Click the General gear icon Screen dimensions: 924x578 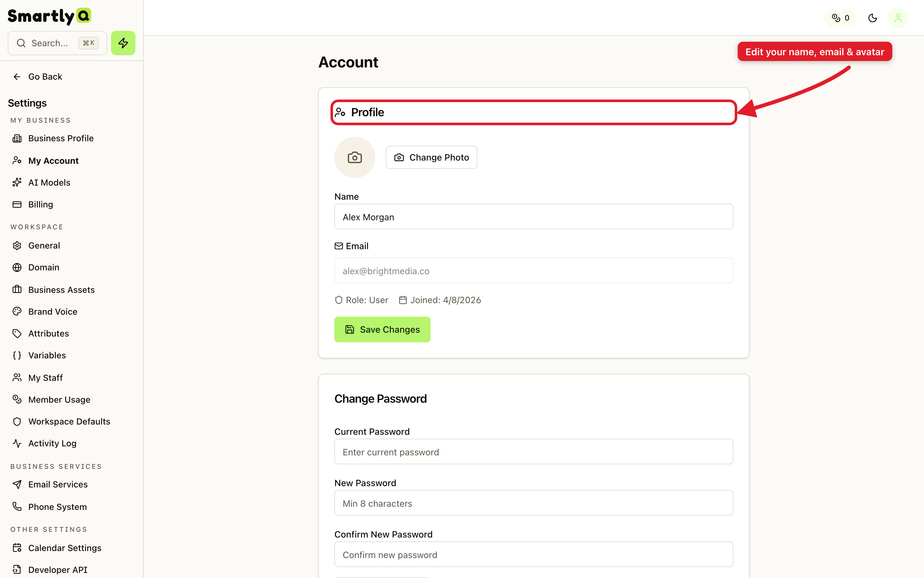pyautogui.click(x=17, y=245)
